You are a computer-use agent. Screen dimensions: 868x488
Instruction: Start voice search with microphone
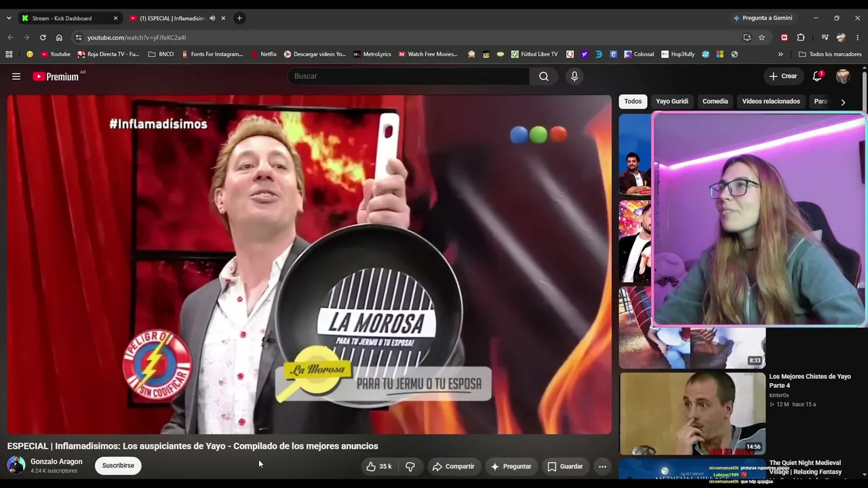[x=574, y=77]
